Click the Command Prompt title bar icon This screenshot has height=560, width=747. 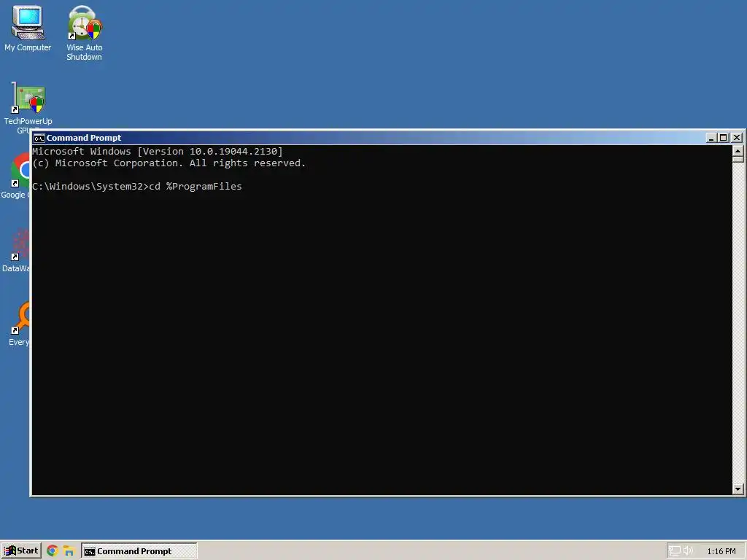click(x=39, y=138)
